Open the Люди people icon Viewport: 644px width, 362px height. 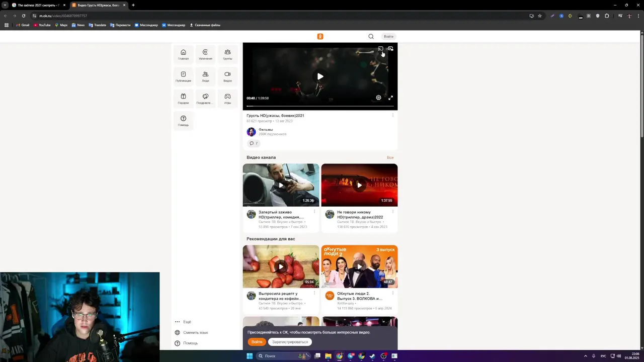[x=205, y=76]
